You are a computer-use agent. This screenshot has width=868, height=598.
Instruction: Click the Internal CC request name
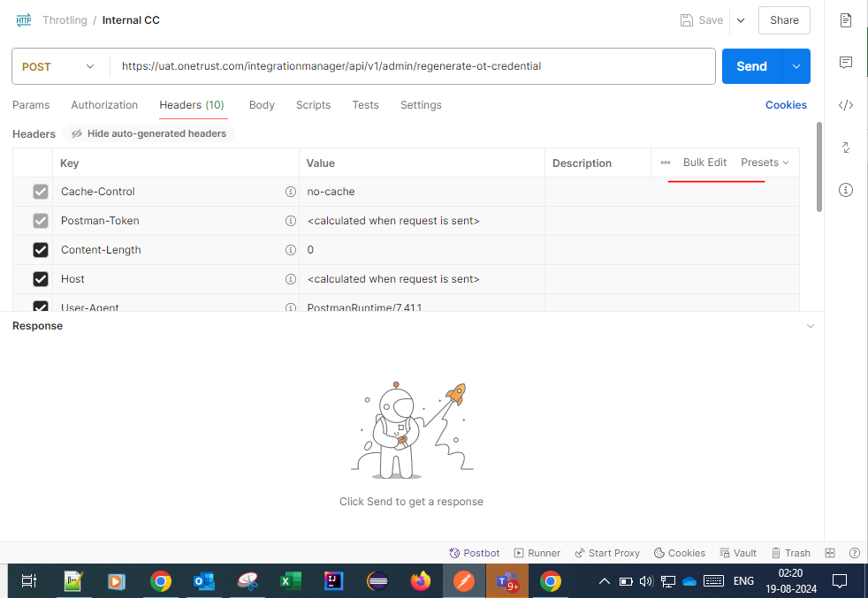[131, 20]
